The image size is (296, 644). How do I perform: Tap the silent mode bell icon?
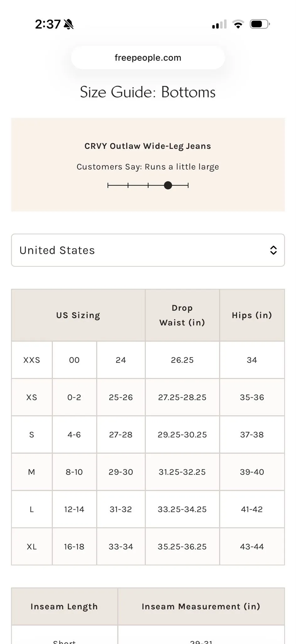coord(69,24)
